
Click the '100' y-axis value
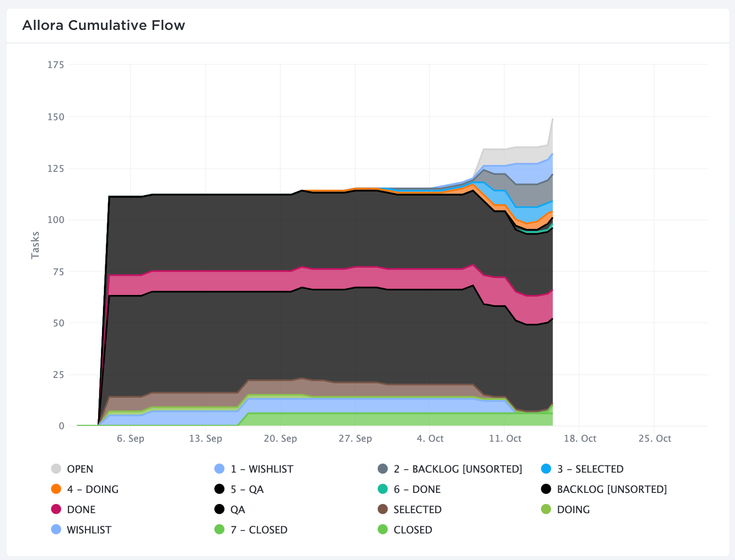coord(56,220)
